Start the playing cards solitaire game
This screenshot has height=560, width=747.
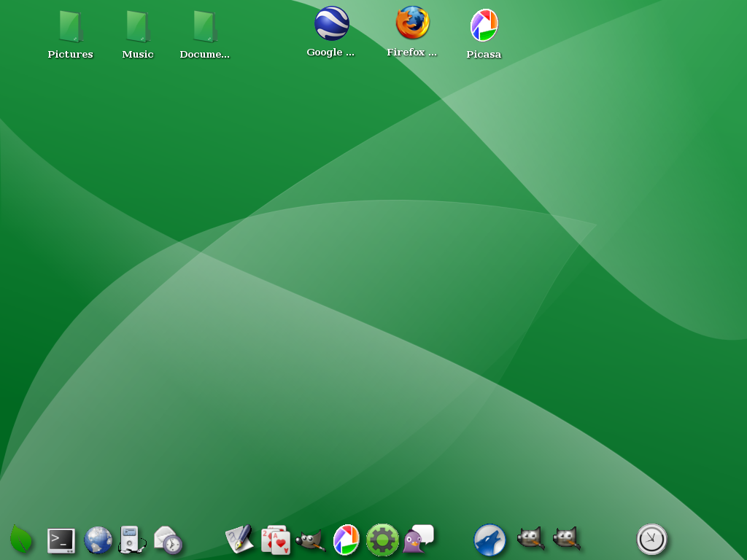click(276, 540)
